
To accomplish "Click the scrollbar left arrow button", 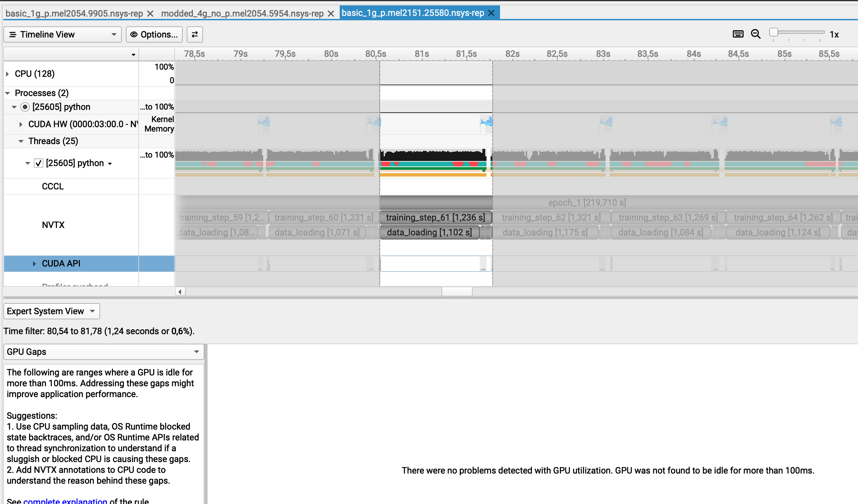I will pos(180,292).
